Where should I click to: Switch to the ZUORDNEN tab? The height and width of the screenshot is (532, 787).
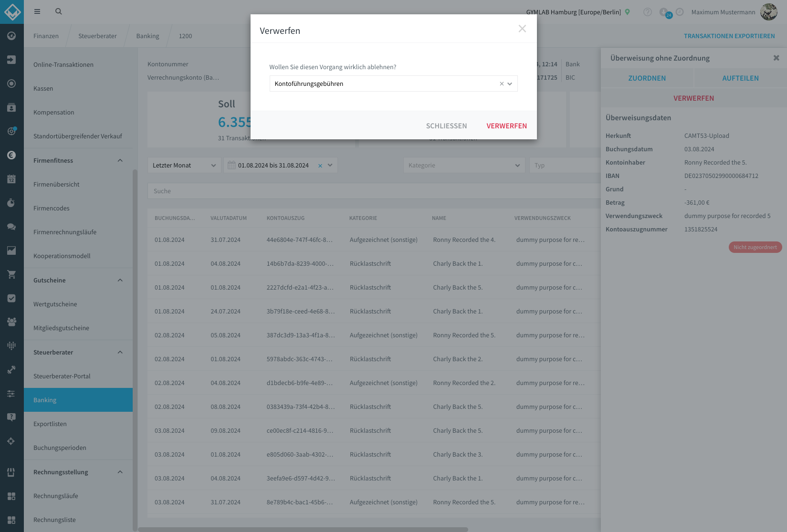pyautogui.click(x=647, y=78)
